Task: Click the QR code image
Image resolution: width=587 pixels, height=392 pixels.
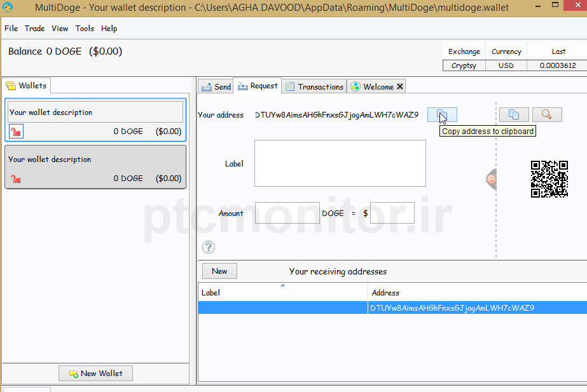Action: (x=549, y=179)
